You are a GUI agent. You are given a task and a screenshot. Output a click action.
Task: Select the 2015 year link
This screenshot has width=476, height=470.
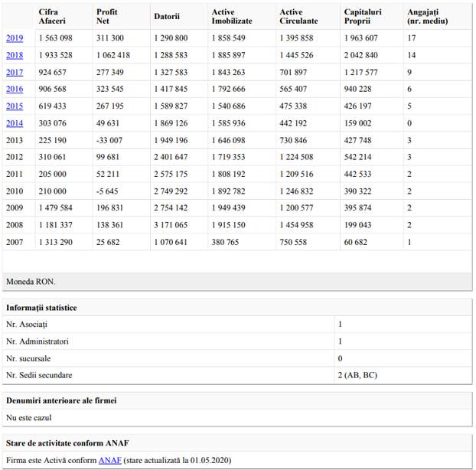click(x=14, y=106)
